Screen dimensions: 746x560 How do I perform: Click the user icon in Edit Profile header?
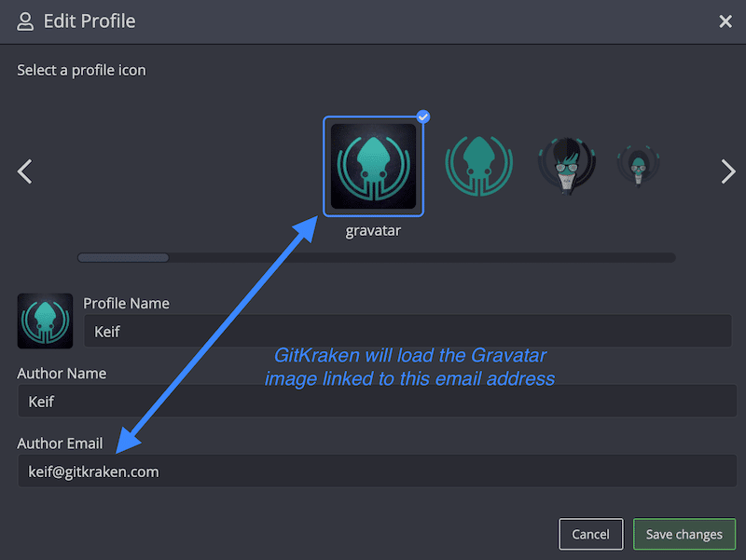click(x=25, y=20)
